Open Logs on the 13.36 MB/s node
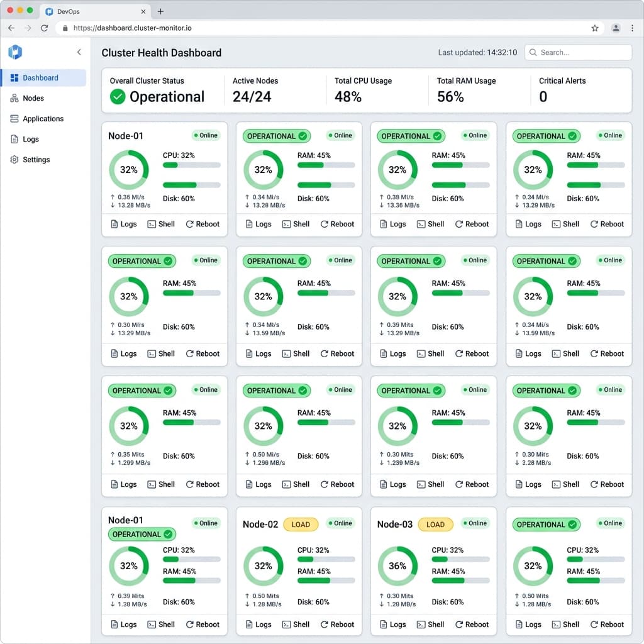644x644 pixels. [x=392, y=225]
